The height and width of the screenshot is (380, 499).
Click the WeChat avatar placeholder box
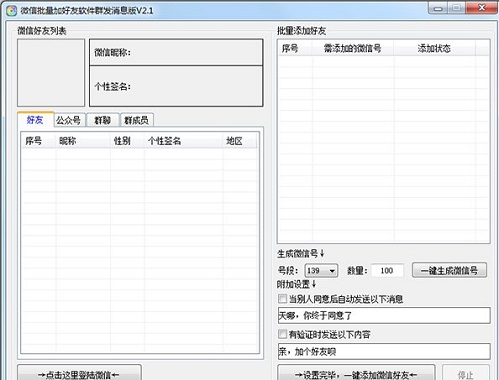[51, 73]
